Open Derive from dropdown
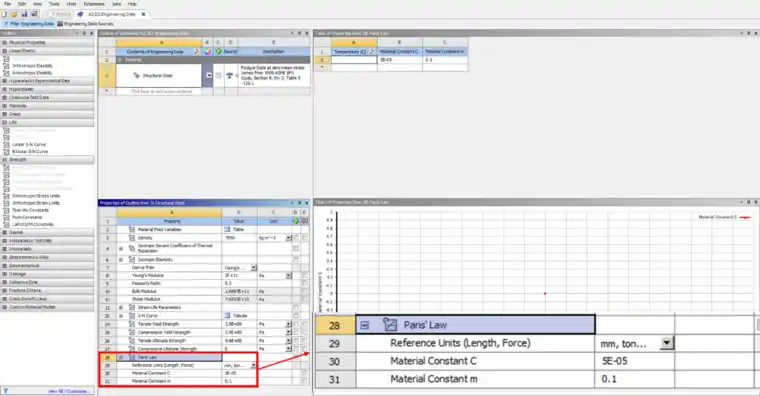The image size is (760, 396). pyautogui.click(x=253, y=268)
